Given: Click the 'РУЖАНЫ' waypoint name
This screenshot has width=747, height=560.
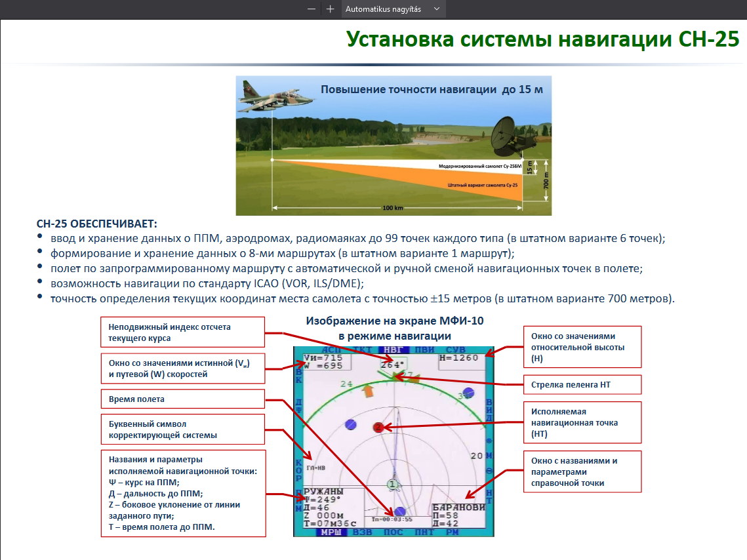Looking at the screenshot, I should [x=323, y=491].
